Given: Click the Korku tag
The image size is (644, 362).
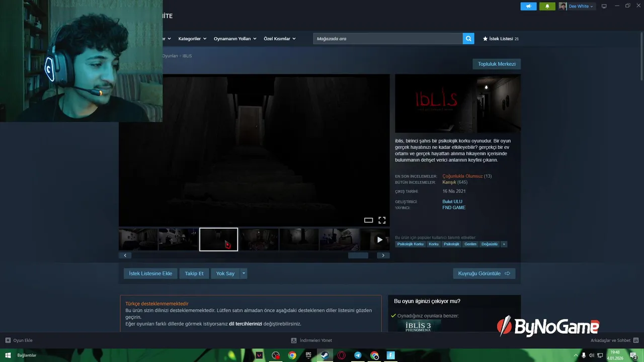Looking at the screenshot, I should (x=434, y=244).
